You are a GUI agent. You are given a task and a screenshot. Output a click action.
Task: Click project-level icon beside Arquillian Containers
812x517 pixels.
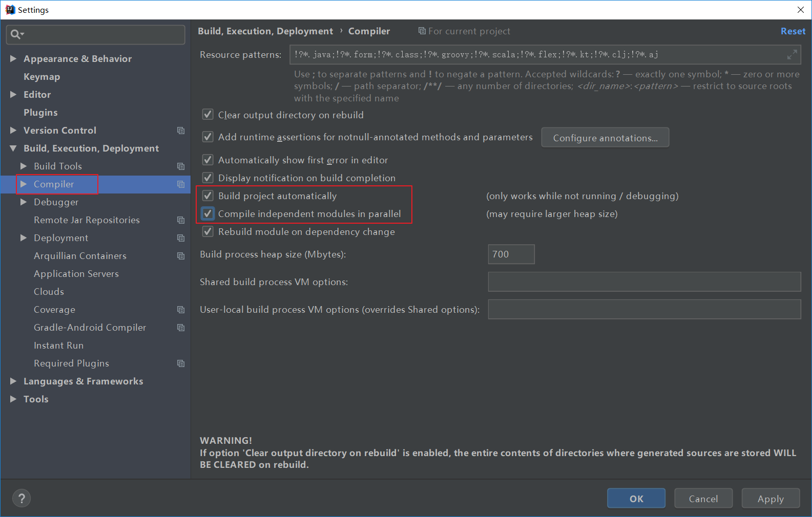(x=181, y=256)
